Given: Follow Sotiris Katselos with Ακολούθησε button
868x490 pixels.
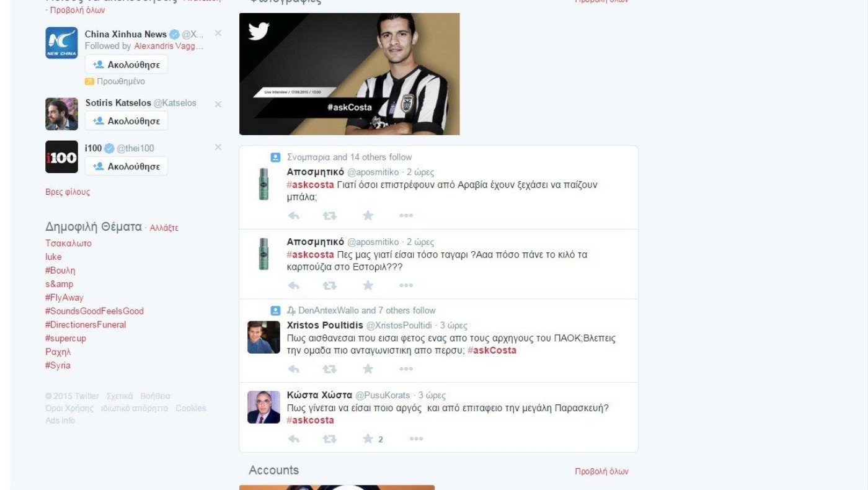Looking at the screenshot, I should point(126,121).
